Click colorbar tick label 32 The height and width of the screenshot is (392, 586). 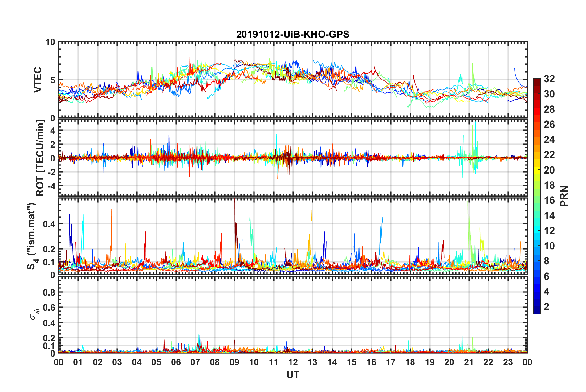pos(549,79)
